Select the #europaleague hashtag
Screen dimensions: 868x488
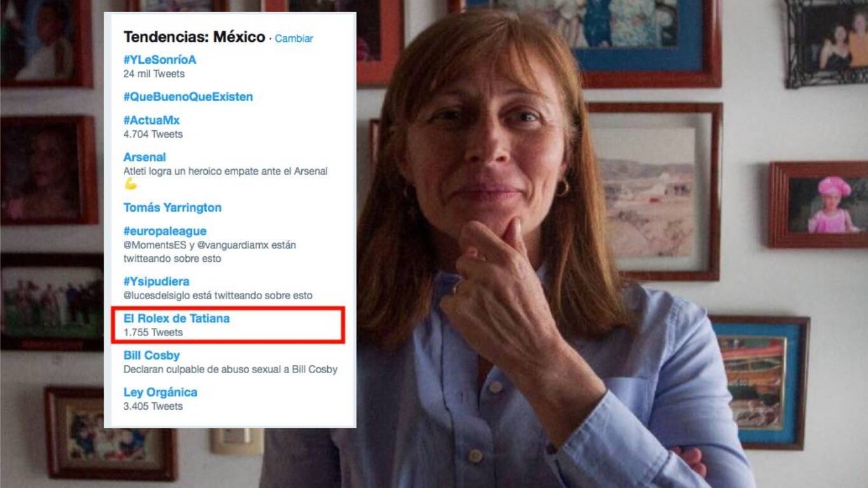coord(165,231)
